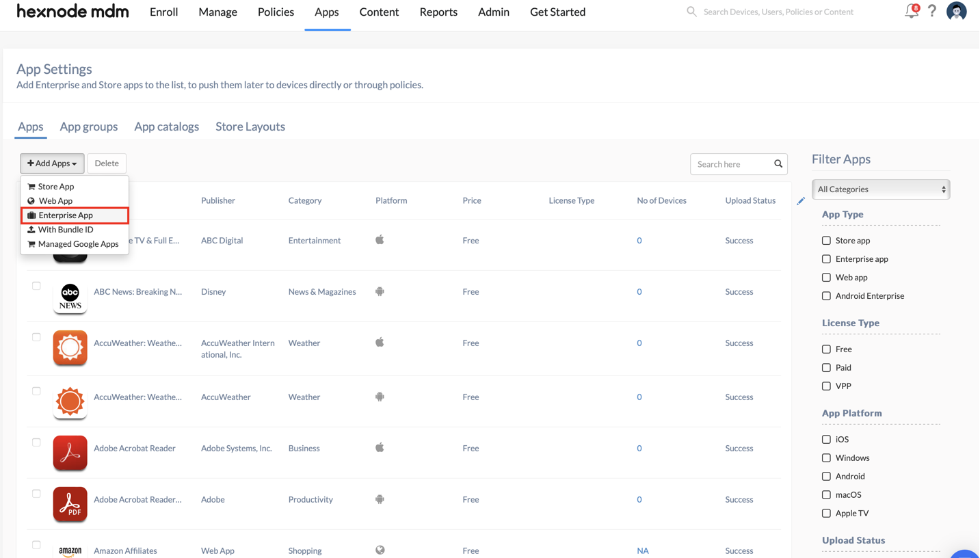Viewport: 980px width, 558px height.
Task: Sort by the Upload Status column header
Action: point(750,200)
